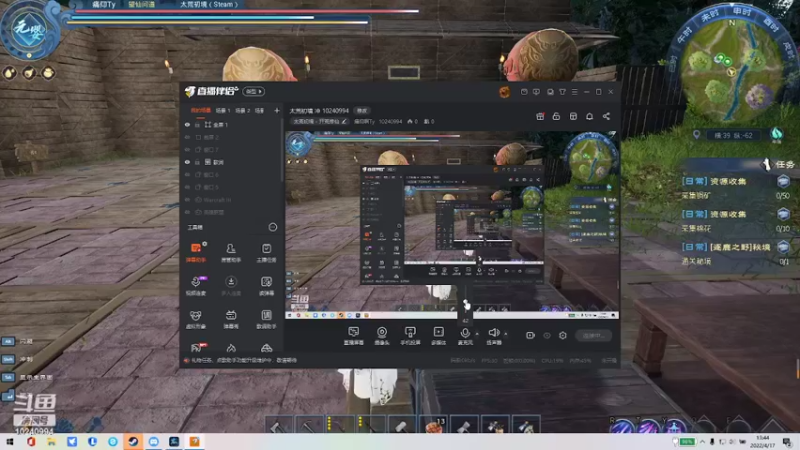Open the read-danmaku tool icon
The image size is (800, 450).
[266, 286]
